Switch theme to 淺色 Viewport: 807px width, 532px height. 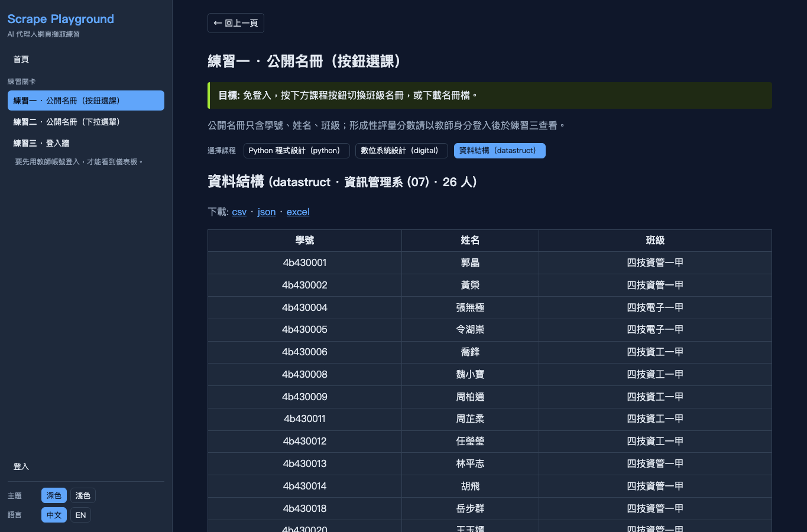(83, 495)
